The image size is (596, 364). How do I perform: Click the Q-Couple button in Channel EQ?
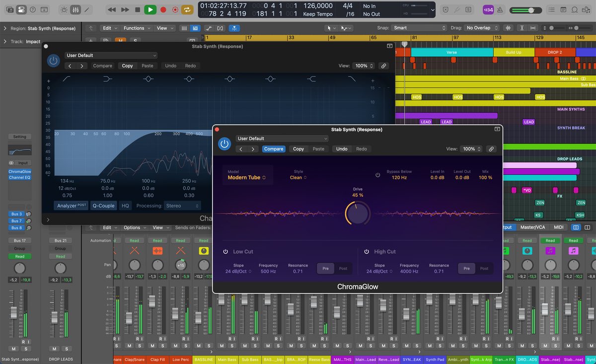click(103, 206)
